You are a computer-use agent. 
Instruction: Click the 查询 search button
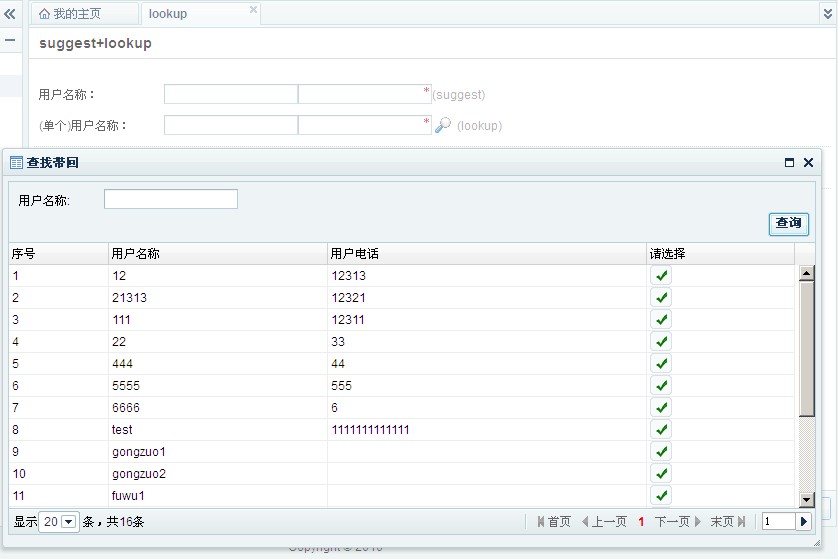point(788,223)
